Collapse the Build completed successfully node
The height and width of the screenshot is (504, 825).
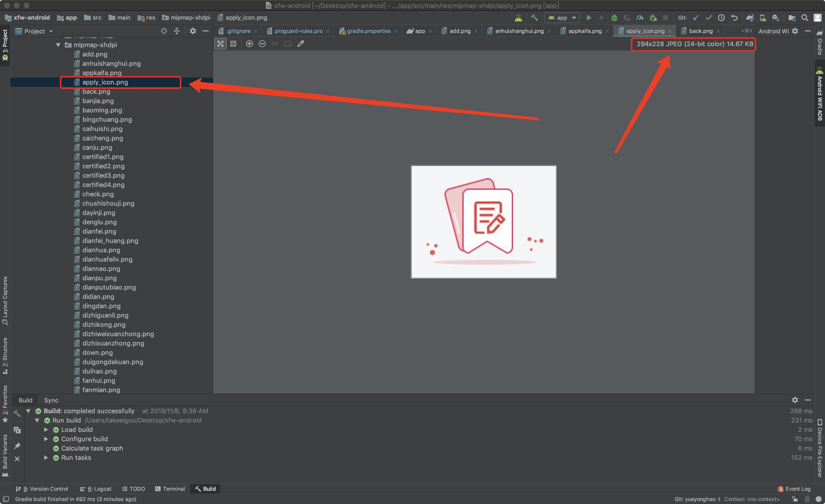[28, 411]
